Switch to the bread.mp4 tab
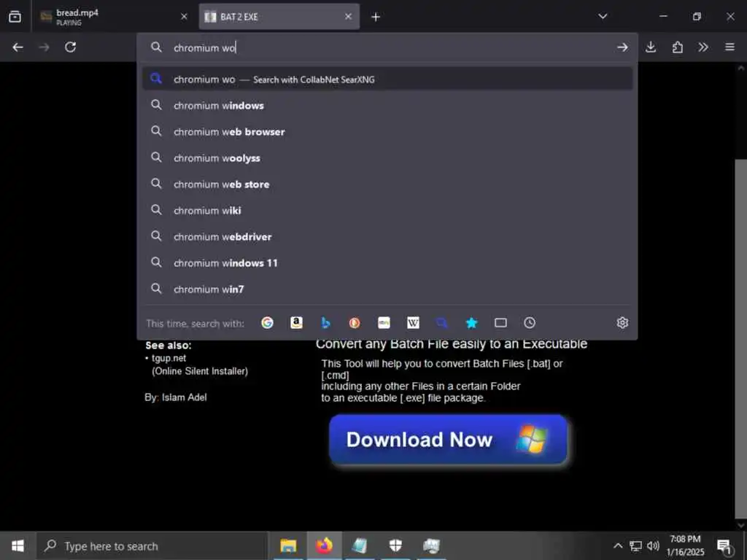 (x=113, y=17)
